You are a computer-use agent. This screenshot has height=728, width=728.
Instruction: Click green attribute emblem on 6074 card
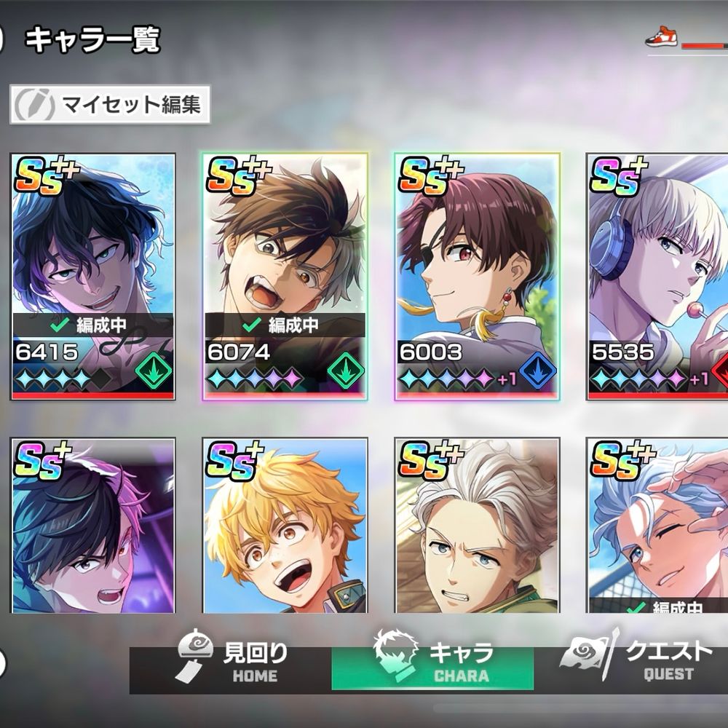point(345,371)
